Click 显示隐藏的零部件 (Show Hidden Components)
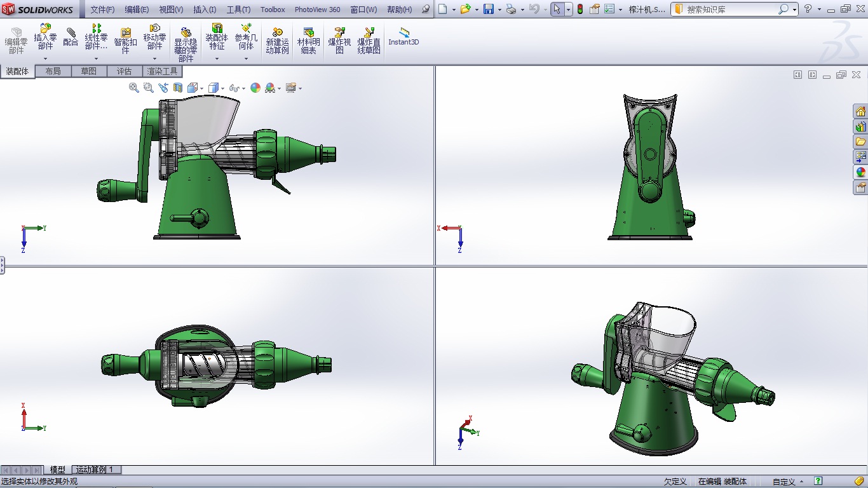868x488 pixels. coord(186,44)
